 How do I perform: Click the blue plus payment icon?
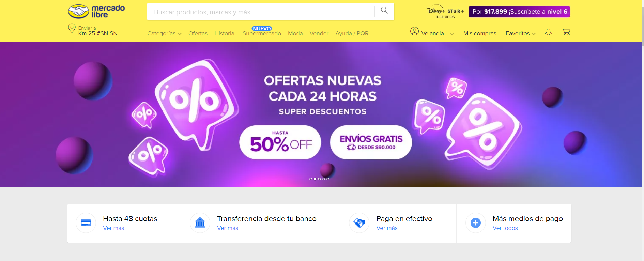pos(476,223)
